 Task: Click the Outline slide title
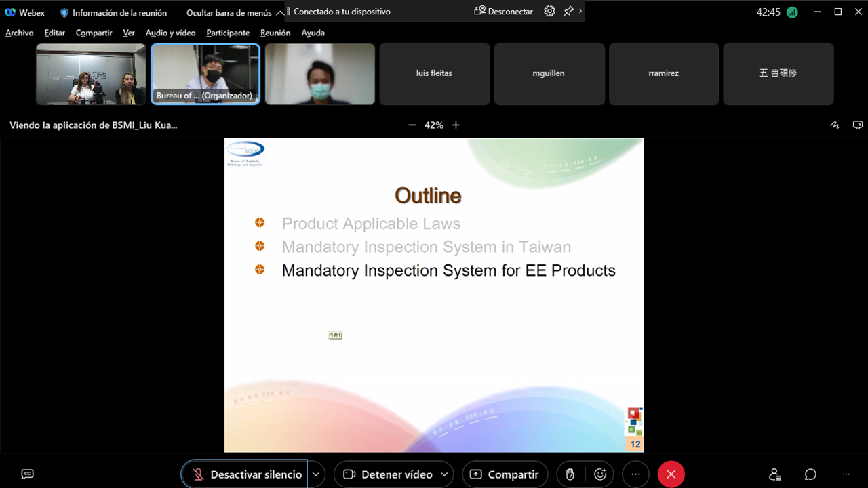[428, 196]
